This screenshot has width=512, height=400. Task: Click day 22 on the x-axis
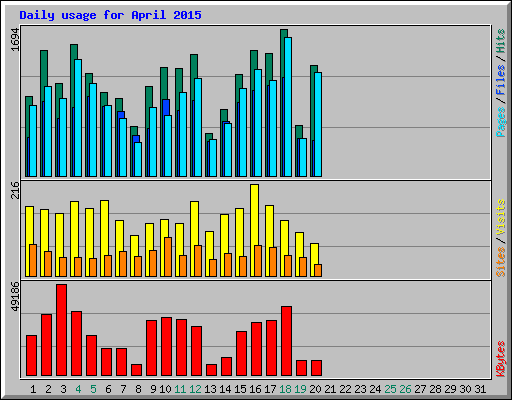[x=345, y=389]
